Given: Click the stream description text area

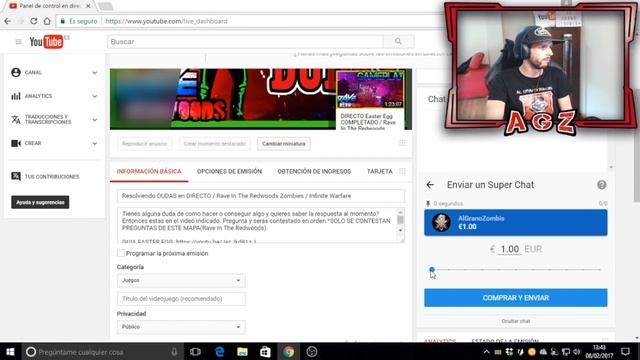Looking at the screenshot, I should [x=257, y=225].
